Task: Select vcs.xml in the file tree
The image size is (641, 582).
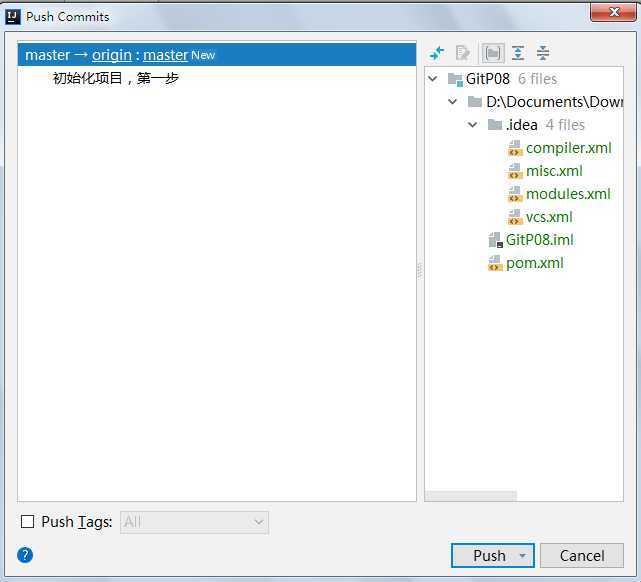Action: tap(549, 217)
